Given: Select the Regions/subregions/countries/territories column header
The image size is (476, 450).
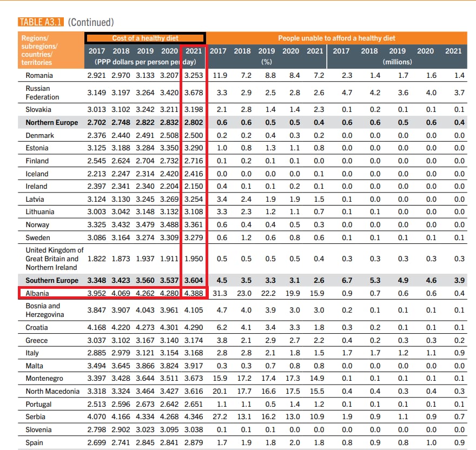Looking at the screenshot, I should tap(37, 50).
